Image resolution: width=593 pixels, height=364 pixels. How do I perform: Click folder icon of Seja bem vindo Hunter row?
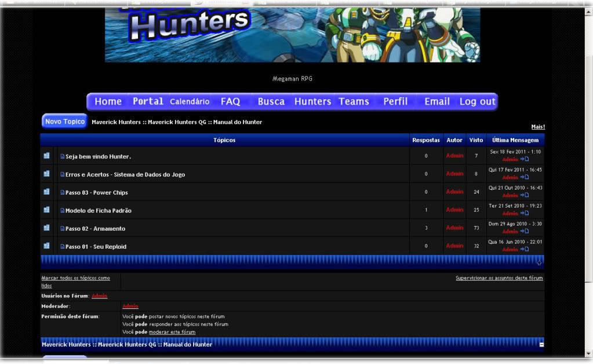[x=46, y=156]
